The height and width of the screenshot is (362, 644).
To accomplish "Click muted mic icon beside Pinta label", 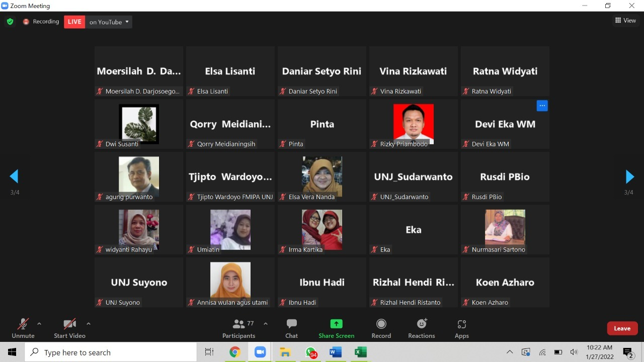I will pyautogui.click(x=283, y=144).
